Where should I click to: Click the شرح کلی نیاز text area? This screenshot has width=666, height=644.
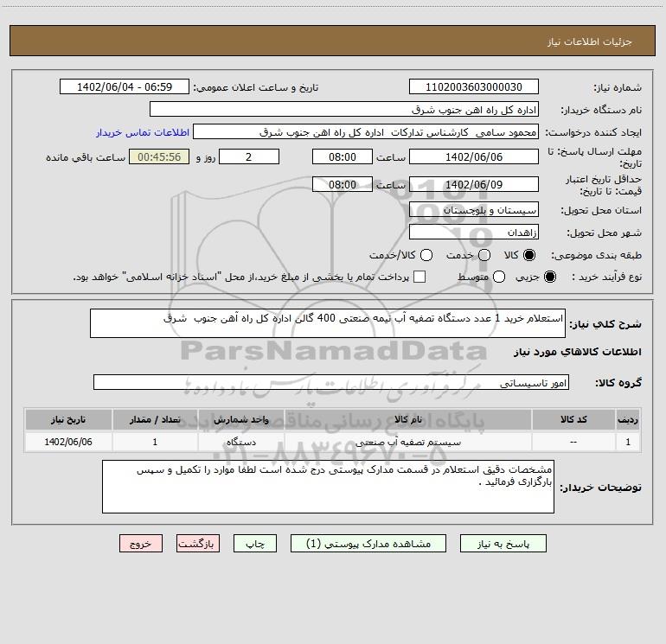pos(328,323)
